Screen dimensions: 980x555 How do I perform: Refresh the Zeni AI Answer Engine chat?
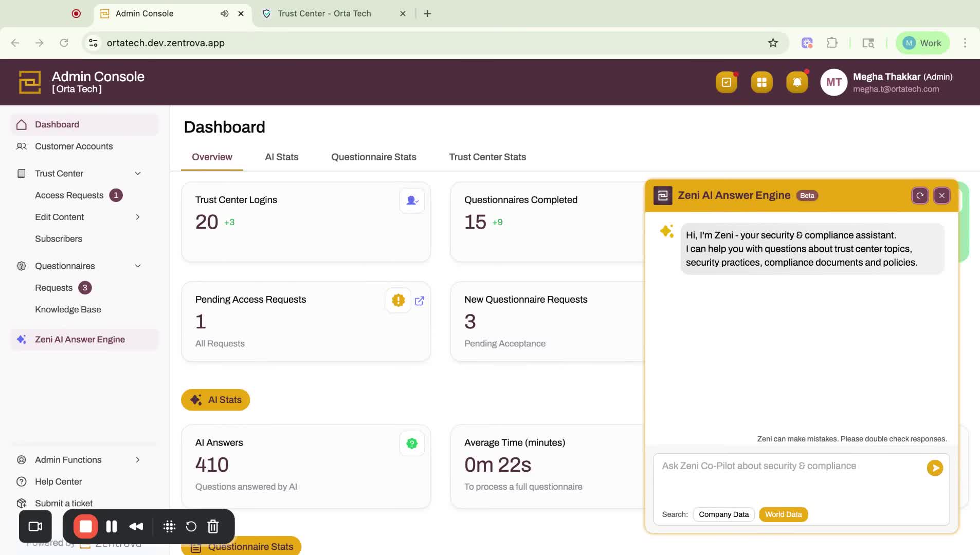919,195
